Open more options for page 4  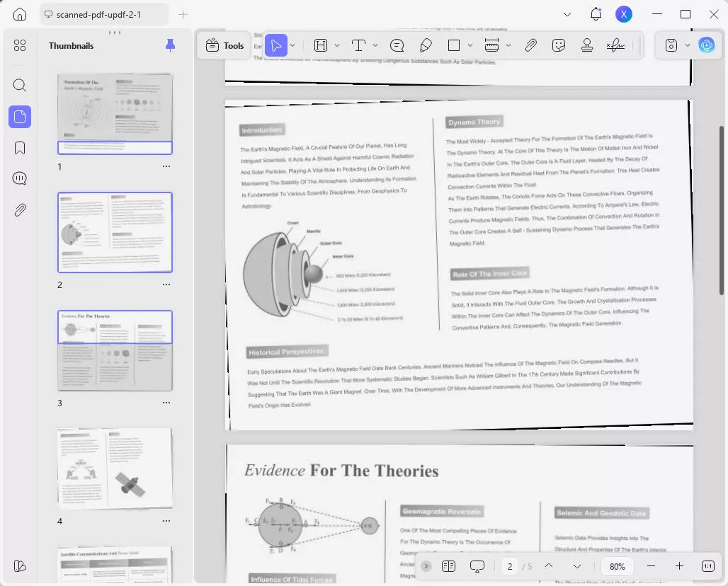166,521
